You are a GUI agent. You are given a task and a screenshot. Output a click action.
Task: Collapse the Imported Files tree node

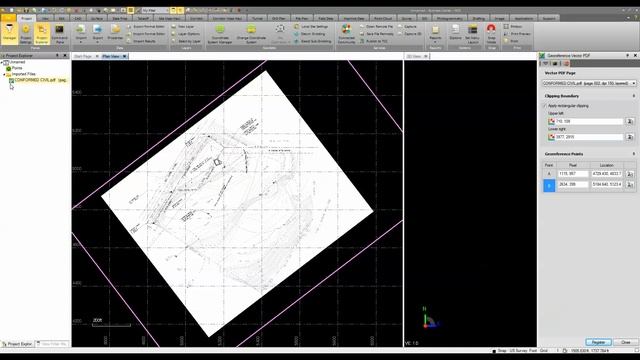pos(4,75)
